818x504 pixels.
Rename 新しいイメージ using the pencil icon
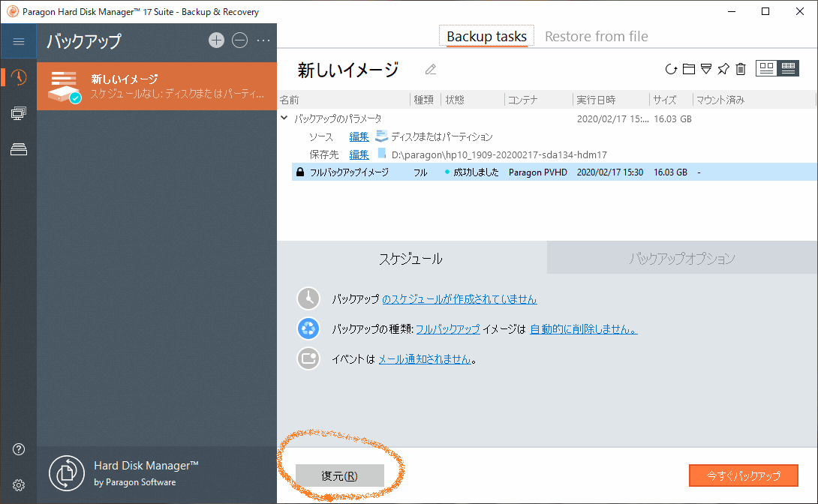coord(430,68)
